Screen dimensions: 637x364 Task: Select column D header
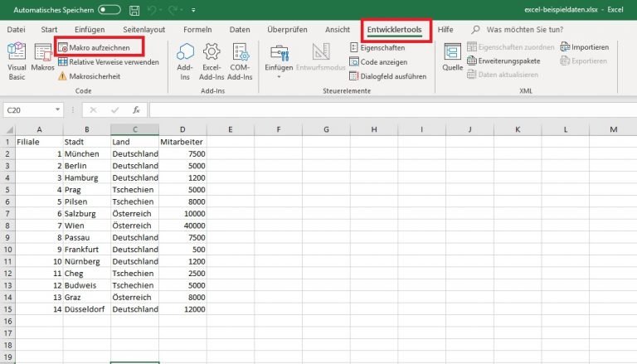point(182,129)
